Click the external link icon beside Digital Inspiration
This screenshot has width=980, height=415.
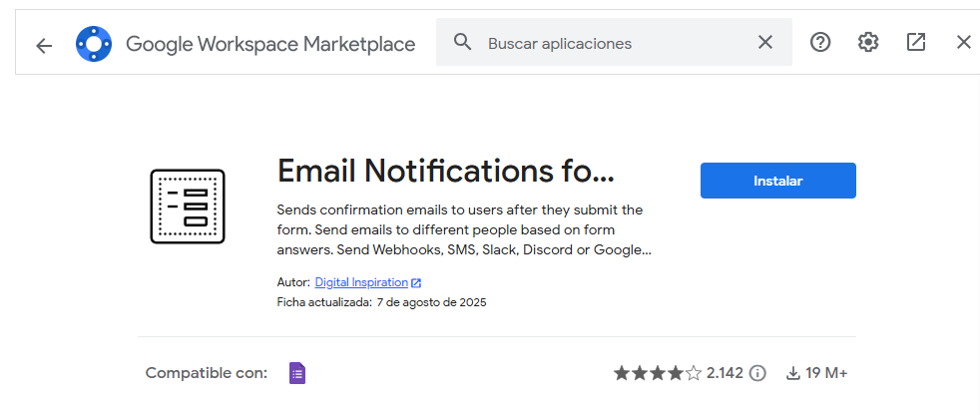pos(416,283)
